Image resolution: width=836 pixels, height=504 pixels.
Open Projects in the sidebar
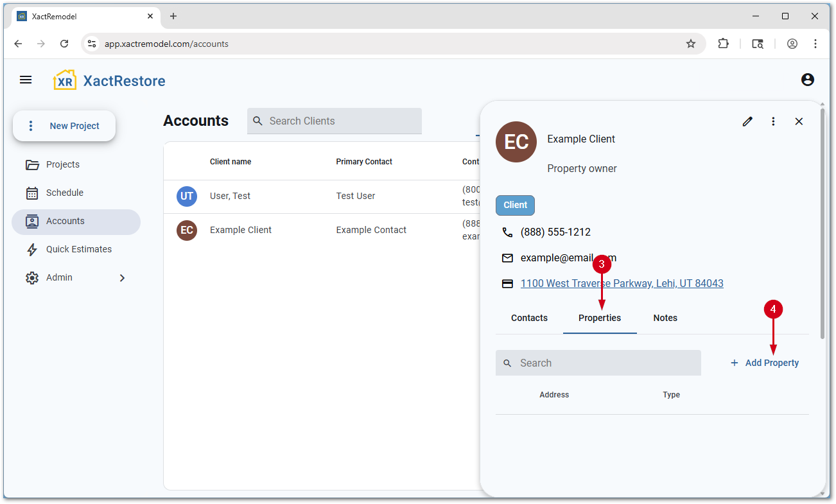point(76,164)
